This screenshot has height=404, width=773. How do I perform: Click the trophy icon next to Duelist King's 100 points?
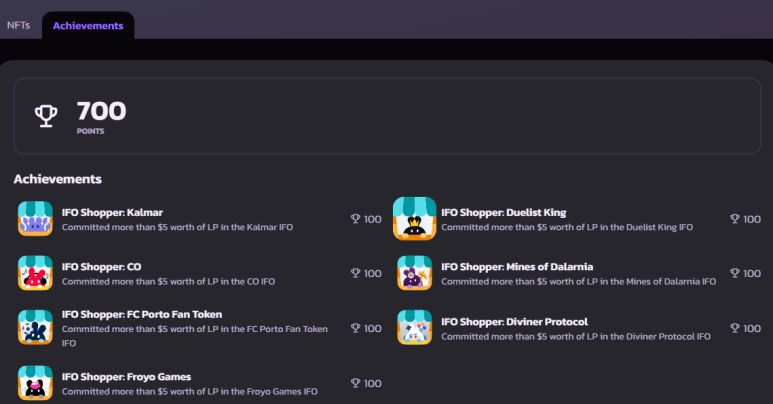tap(735, 219)
